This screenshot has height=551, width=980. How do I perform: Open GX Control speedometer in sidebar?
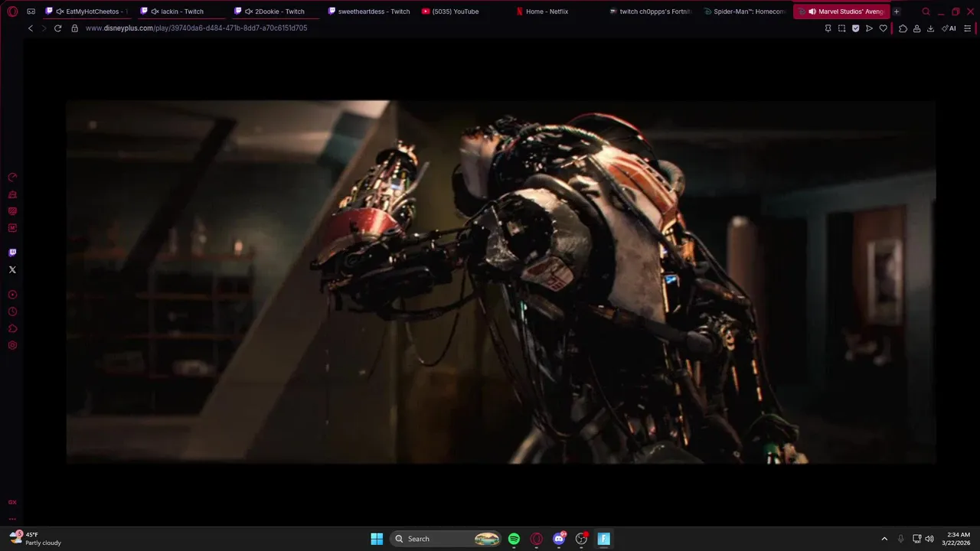pyautogui.click(x=12, y=177)
